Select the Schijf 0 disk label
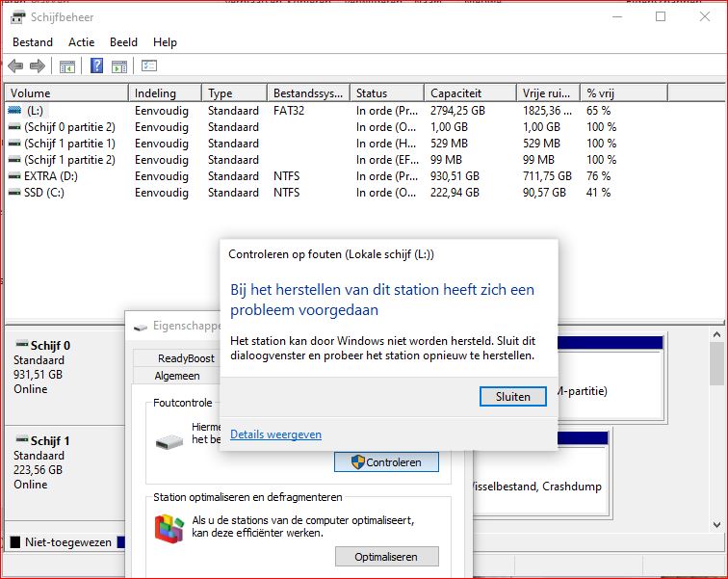The height and width of the screenshot is (579, 728). click(50, 346)
